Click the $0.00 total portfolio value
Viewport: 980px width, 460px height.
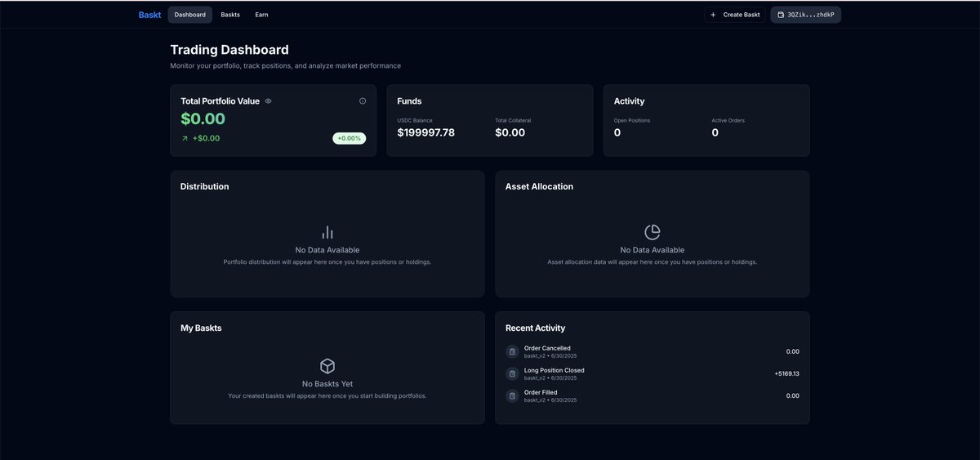click(203, 119)
